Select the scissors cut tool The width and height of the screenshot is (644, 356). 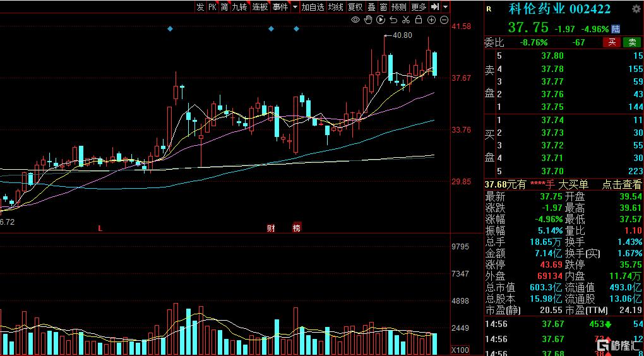click(406, 20)
